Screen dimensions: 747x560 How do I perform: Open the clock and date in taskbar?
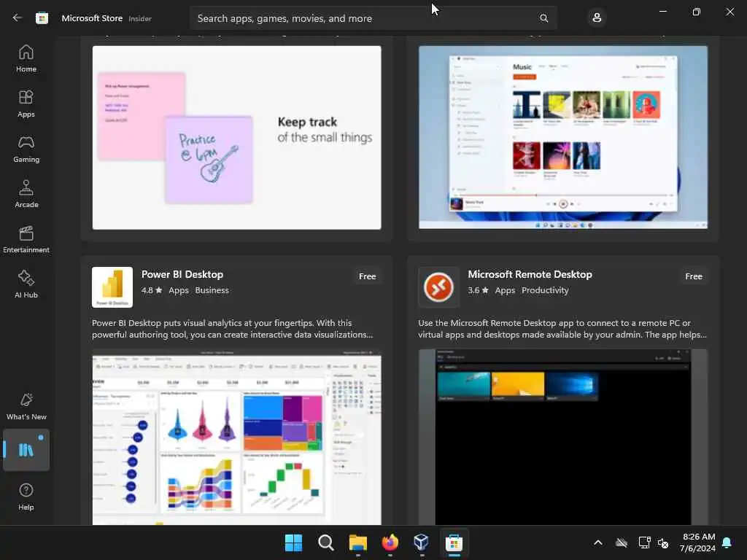tap(698, 542)
